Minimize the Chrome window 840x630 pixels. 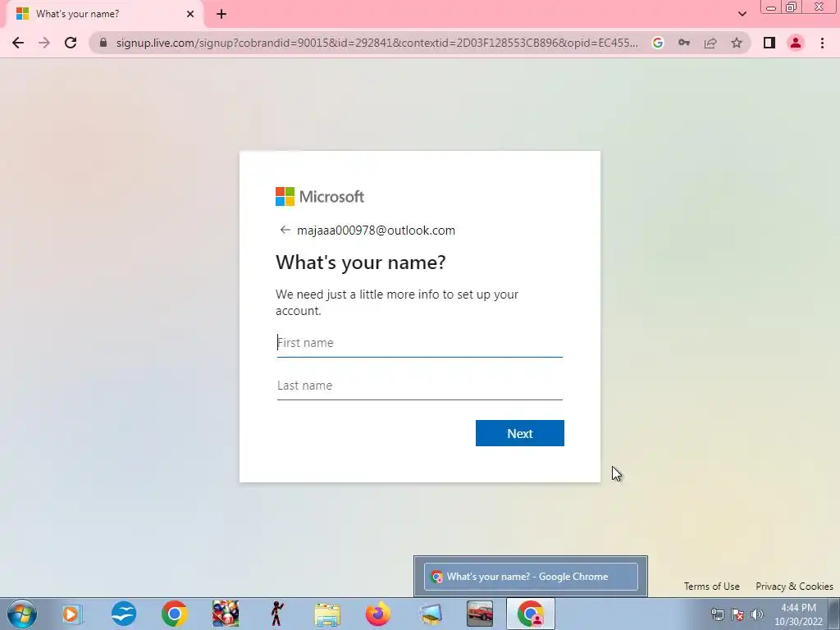tap(771, 7)
